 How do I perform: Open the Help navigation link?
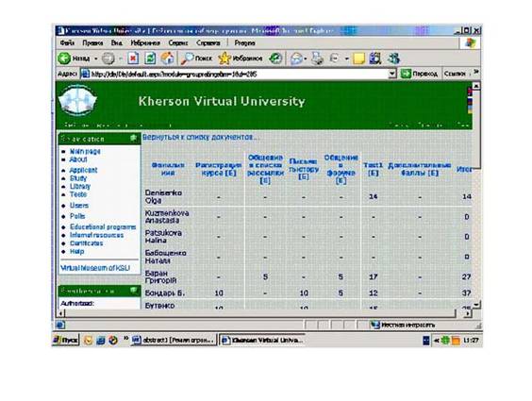[76, 252]
